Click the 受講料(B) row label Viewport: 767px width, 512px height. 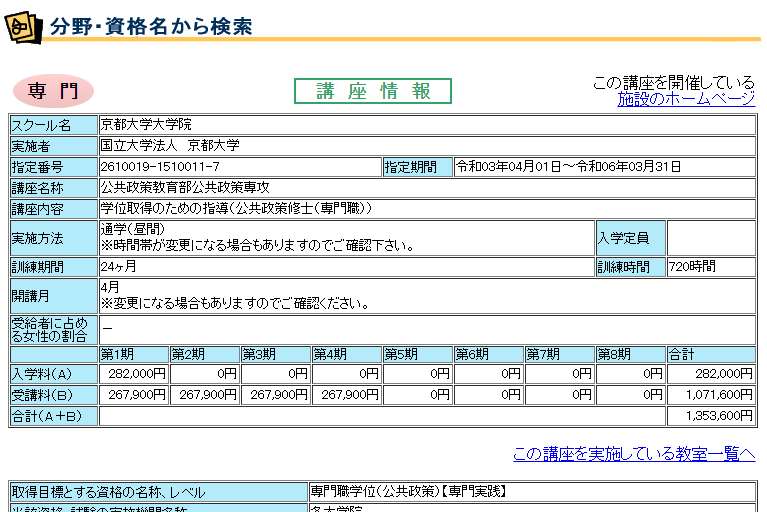tap(54, 395)
